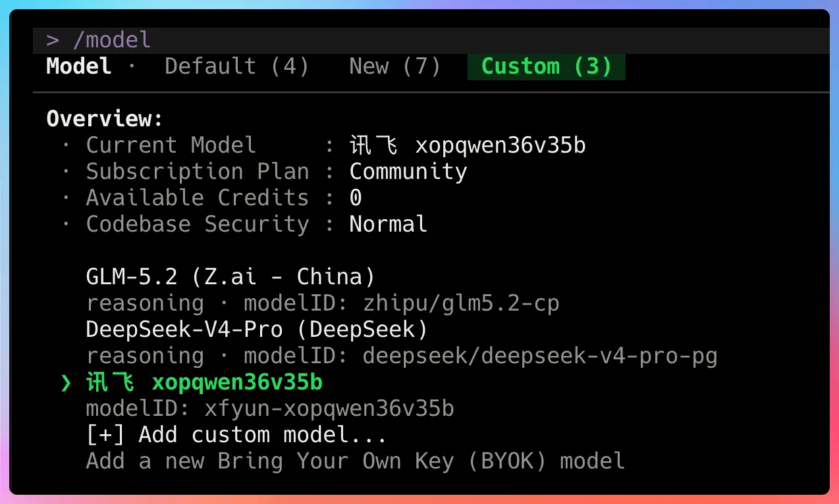Screen dimensions: 839x504
Task: Click the prompt > symbol
Action: (x=53, y=40)
